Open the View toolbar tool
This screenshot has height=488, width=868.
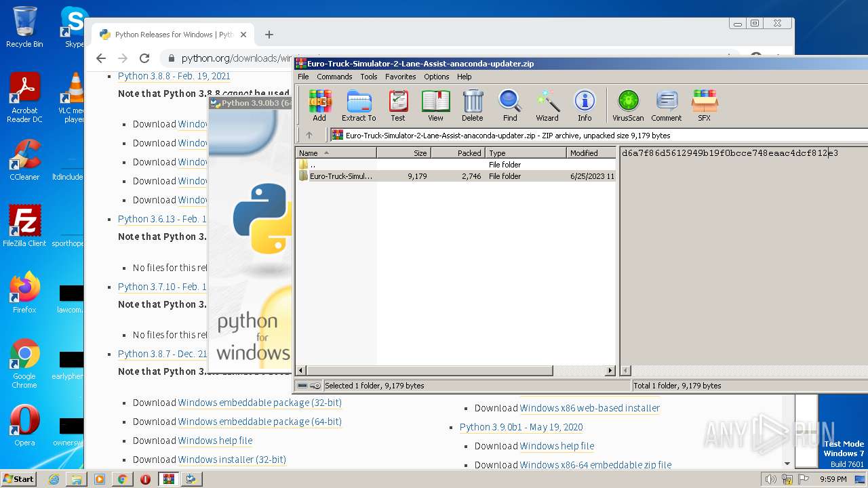point(435,106)
